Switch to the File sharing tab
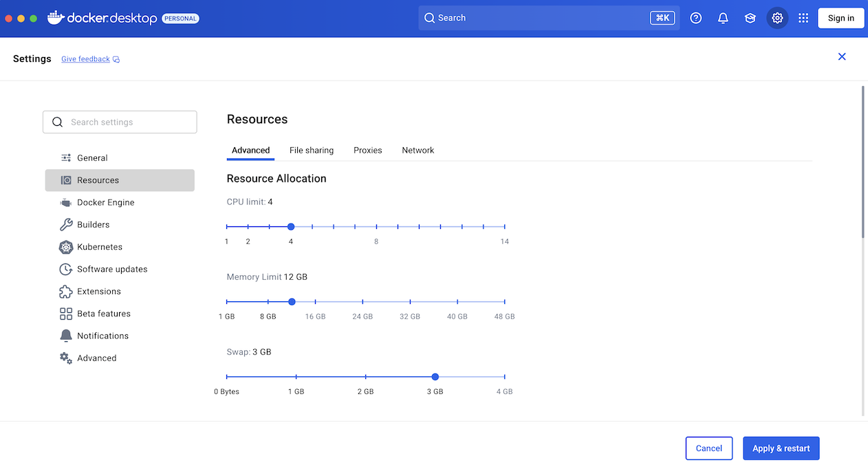The height and width of the screenshot is (467, 868). [x=312, y=151]
